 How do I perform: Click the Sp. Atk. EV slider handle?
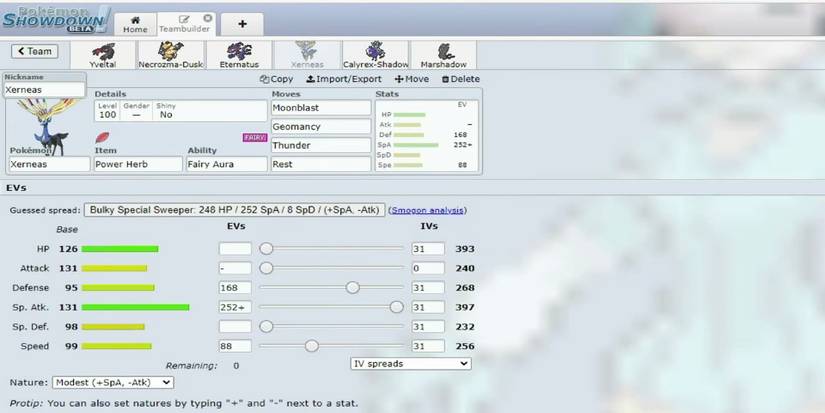pos(397,307)
